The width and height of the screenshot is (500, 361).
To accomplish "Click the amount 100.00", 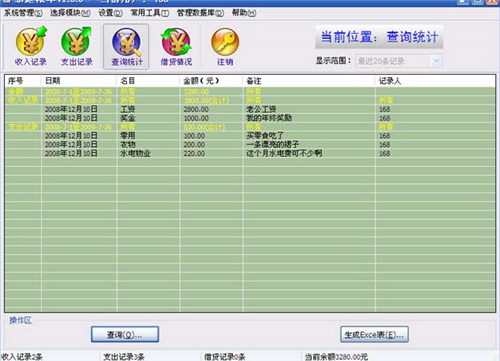I will [194, 136].
